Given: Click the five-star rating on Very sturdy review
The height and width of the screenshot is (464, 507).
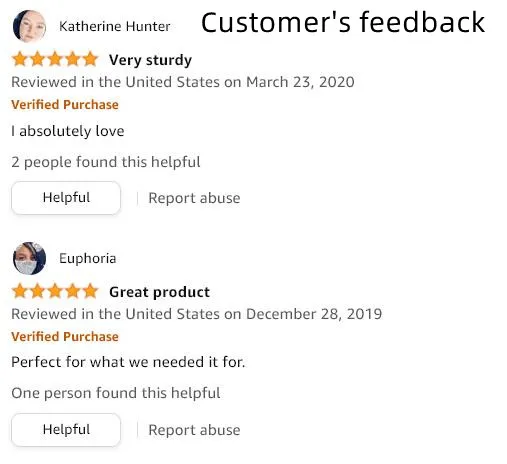Looking at the screenshot, I should click(55, 59).
